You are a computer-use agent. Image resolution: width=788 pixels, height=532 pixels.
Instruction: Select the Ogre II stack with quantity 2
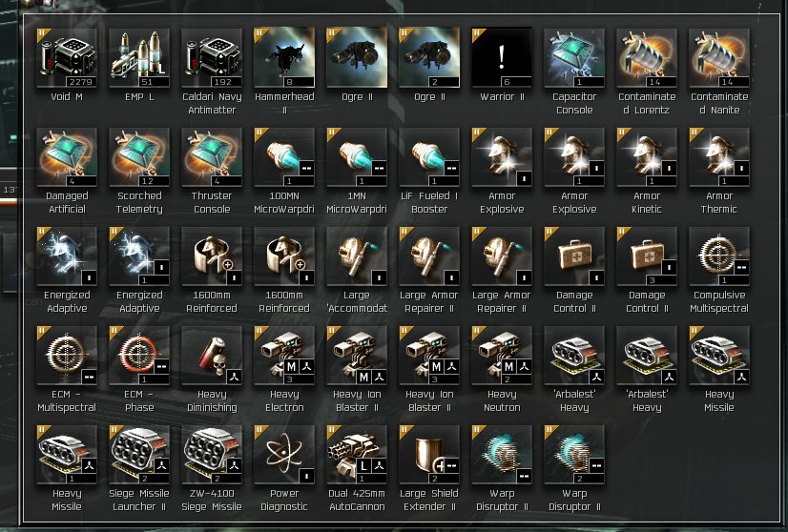tap(428, 58)
